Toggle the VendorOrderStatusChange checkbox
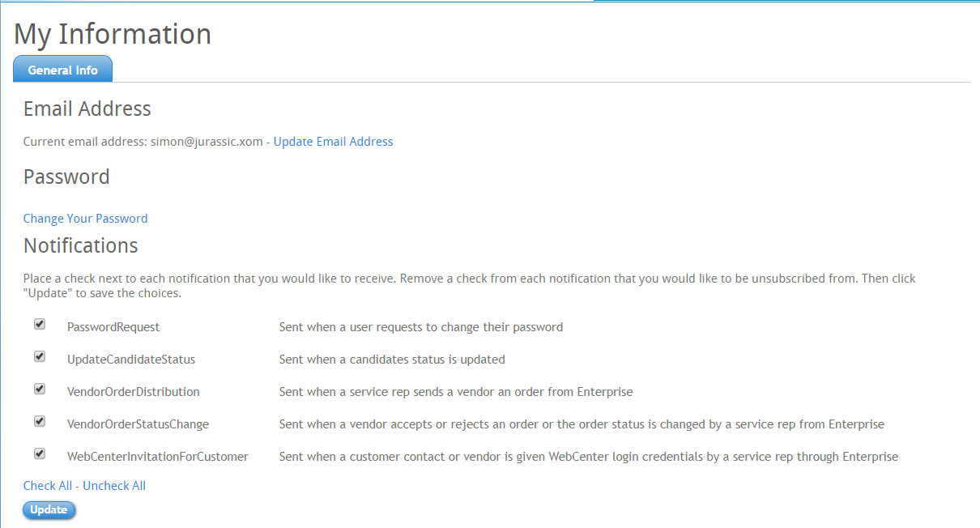Screen dimensions: 980x528 point(40,422)
